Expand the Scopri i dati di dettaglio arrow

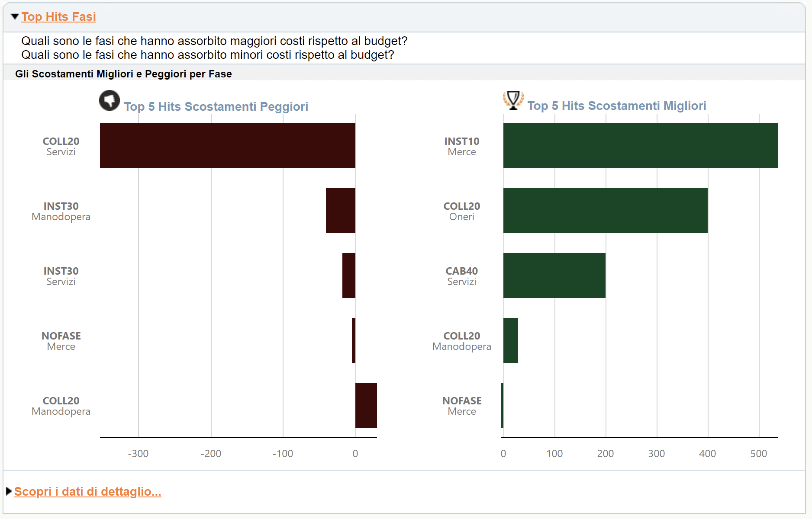9,491
